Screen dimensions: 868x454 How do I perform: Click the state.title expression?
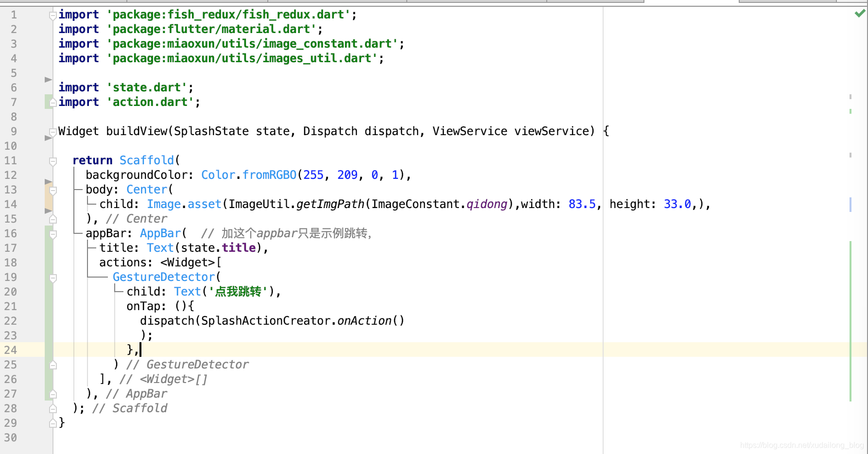click(218, 248)
